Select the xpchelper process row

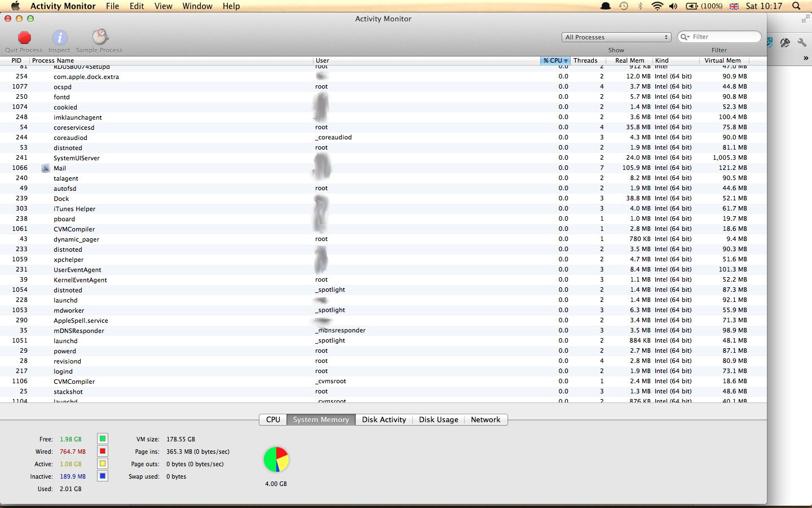pos(383,260)
